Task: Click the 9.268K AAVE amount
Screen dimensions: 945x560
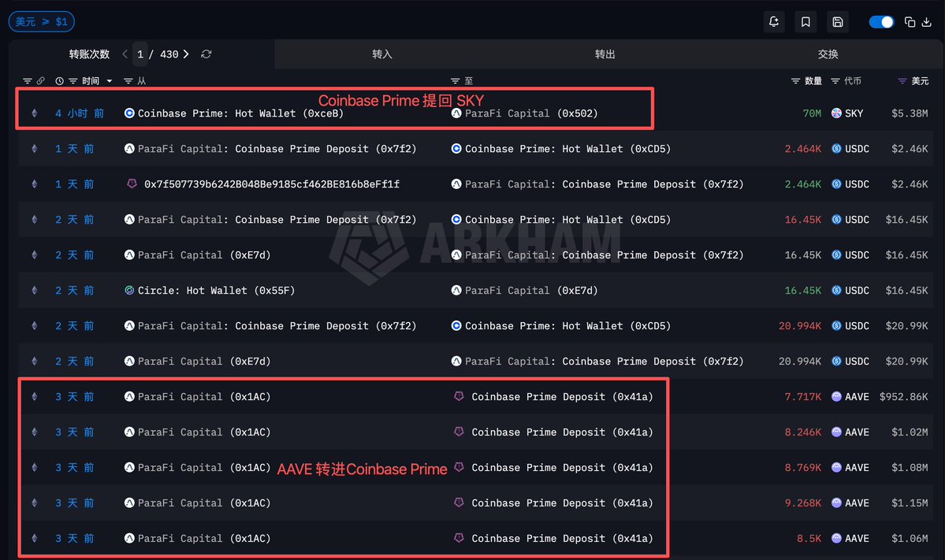Action: coord(803,503)
